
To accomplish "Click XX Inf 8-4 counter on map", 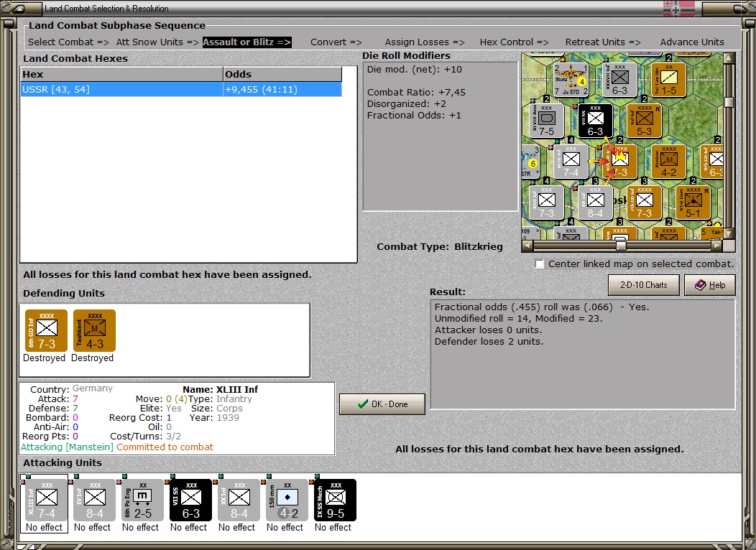I will coord(596,202).
